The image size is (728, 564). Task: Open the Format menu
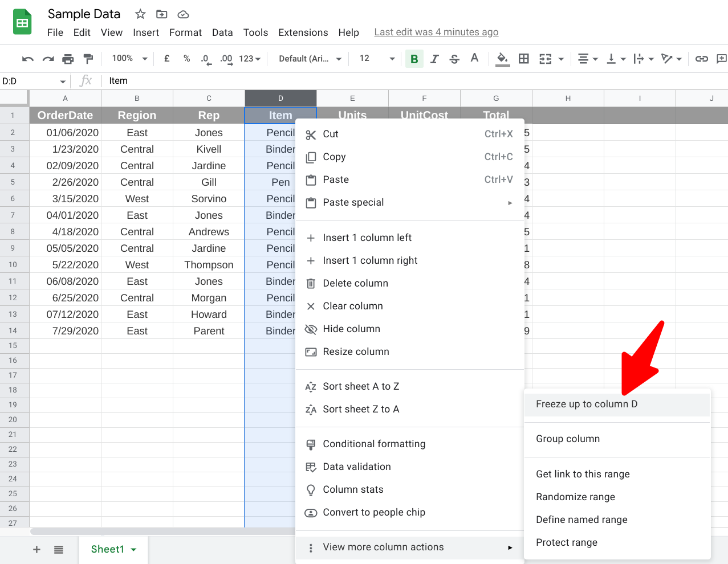[x=185, y=32]
